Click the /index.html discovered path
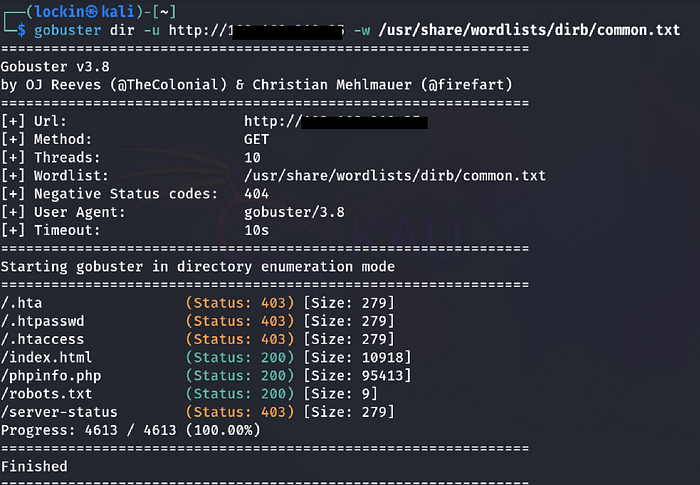 [x=46, y=357]
